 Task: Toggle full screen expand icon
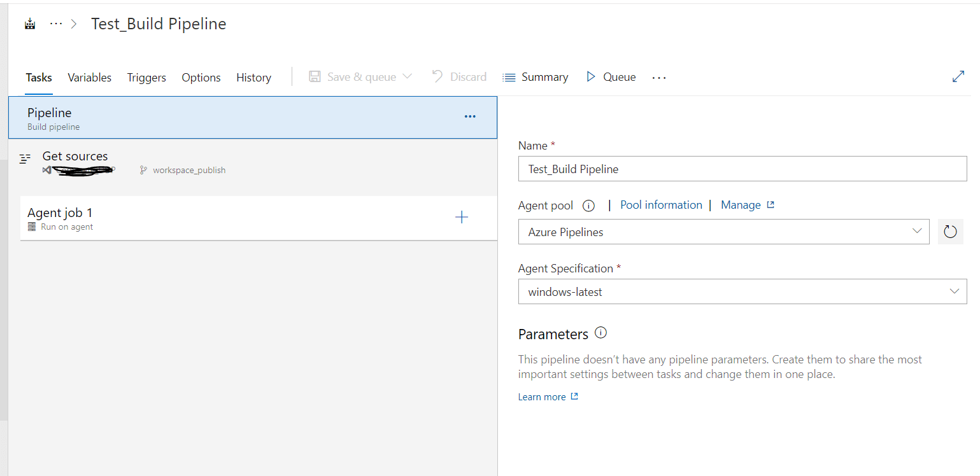tap(958, 77)
